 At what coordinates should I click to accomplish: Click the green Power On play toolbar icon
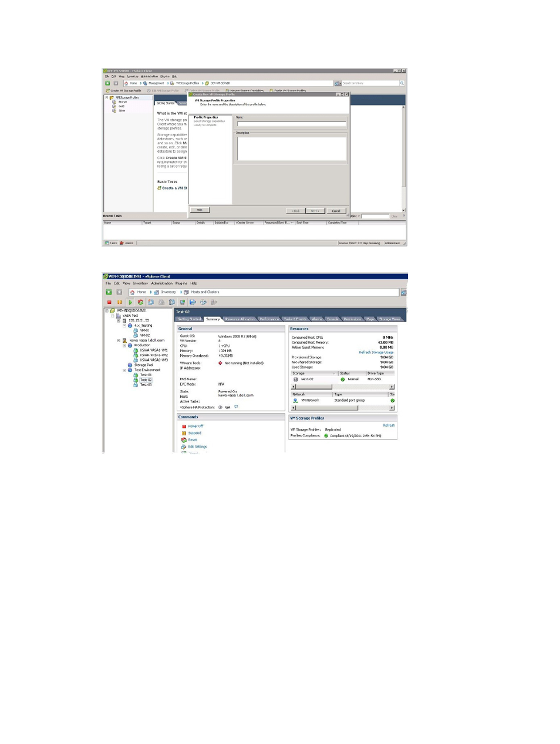click(x=130, y=302)
